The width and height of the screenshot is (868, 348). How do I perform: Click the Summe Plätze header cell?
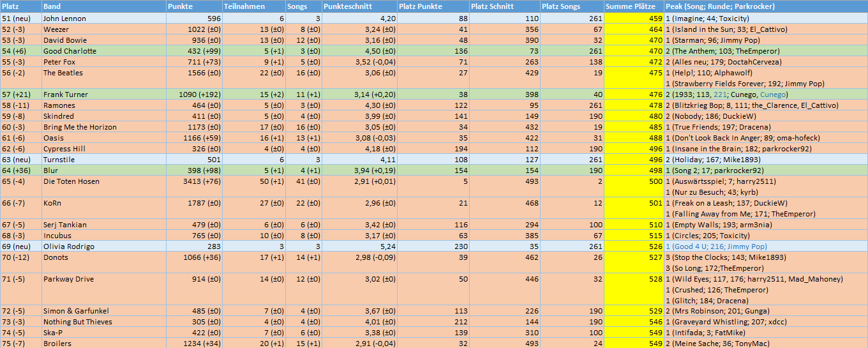point(630,6)
